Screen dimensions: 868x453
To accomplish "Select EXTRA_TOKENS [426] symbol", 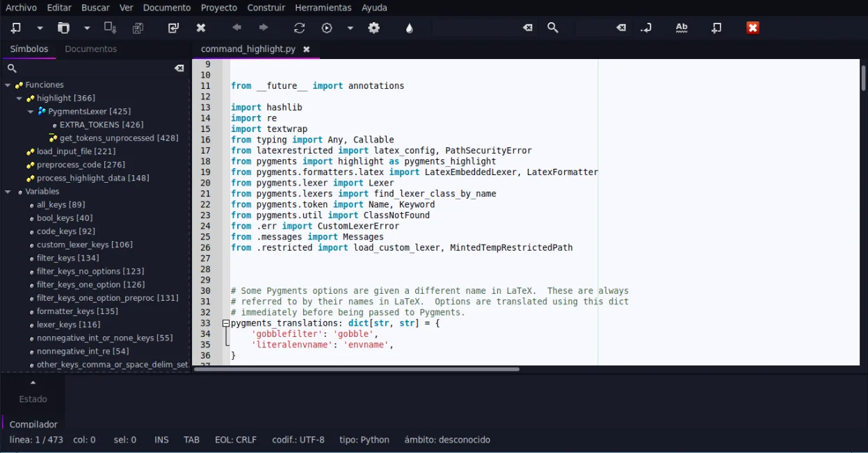I will click(x=102, y=125).
